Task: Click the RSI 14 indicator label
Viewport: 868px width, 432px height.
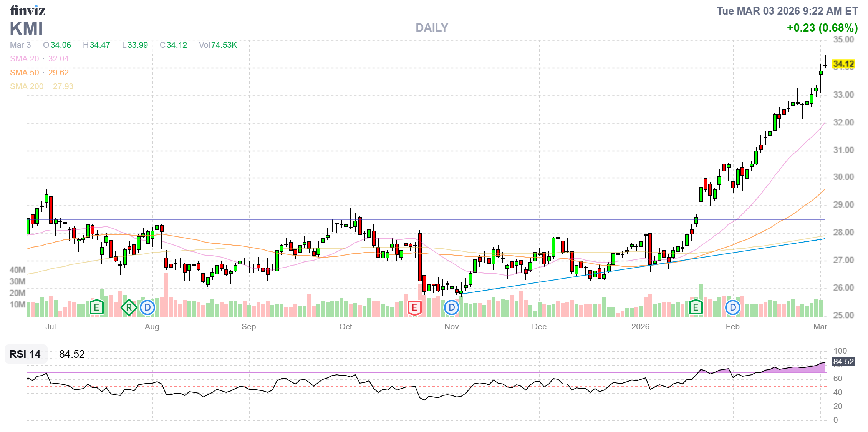Action: (25, 354)
